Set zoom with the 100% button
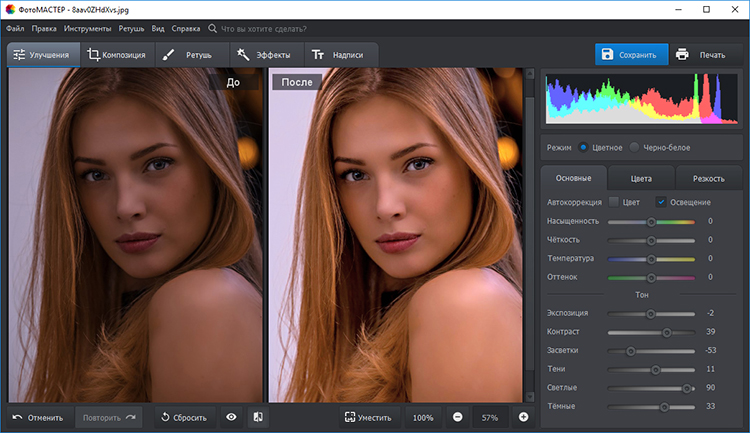 423,417
